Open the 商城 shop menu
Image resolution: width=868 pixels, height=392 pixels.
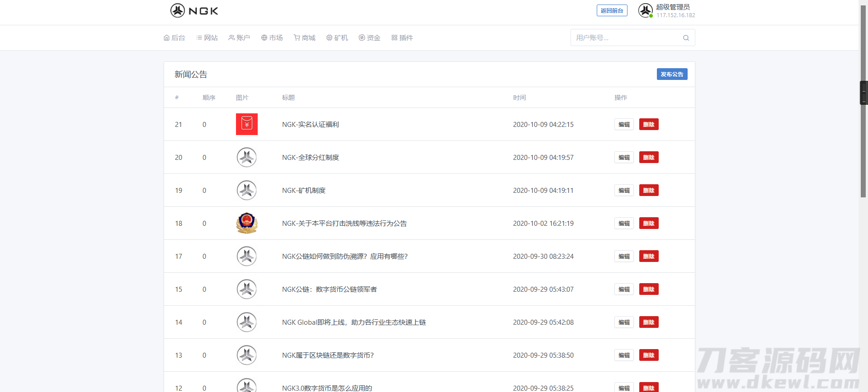click(305, 38)
